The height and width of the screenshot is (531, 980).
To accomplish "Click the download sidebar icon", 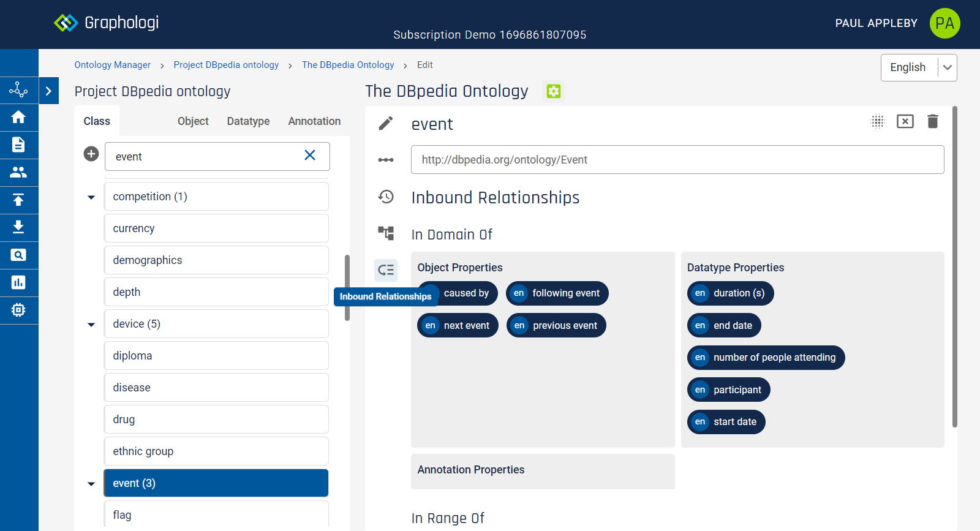I will click(x=18, y=227).
